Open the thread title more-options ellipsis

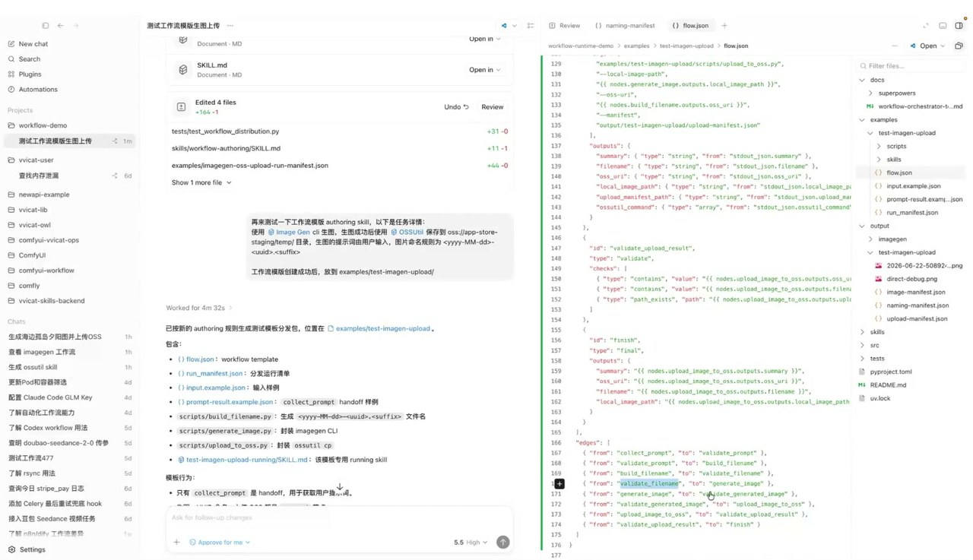click(230, 26)
